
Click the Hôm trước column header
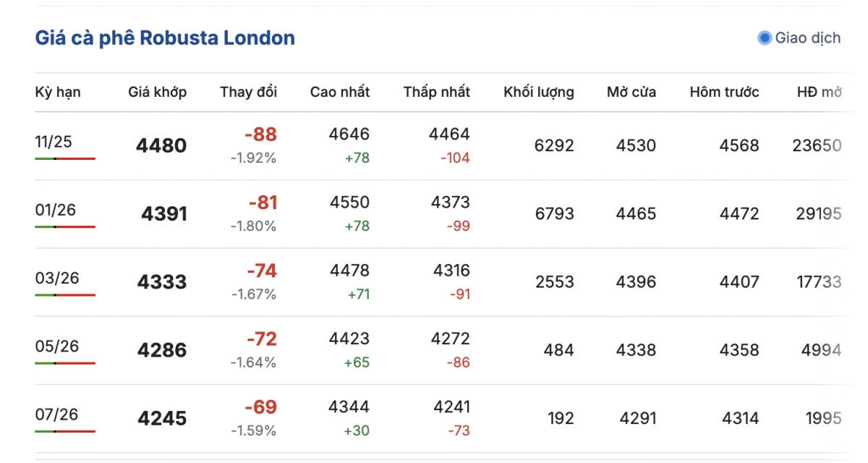pos(724,92)
